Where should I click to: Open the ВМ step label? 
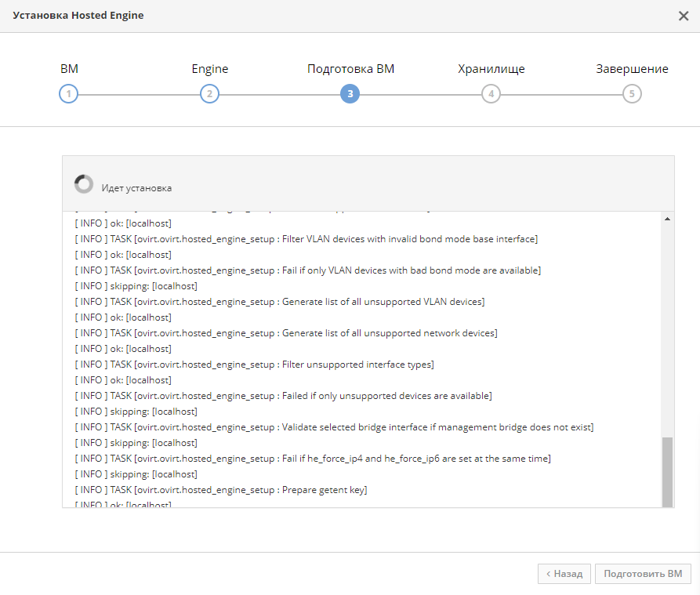pyautogui.click(x=69, y=69)
